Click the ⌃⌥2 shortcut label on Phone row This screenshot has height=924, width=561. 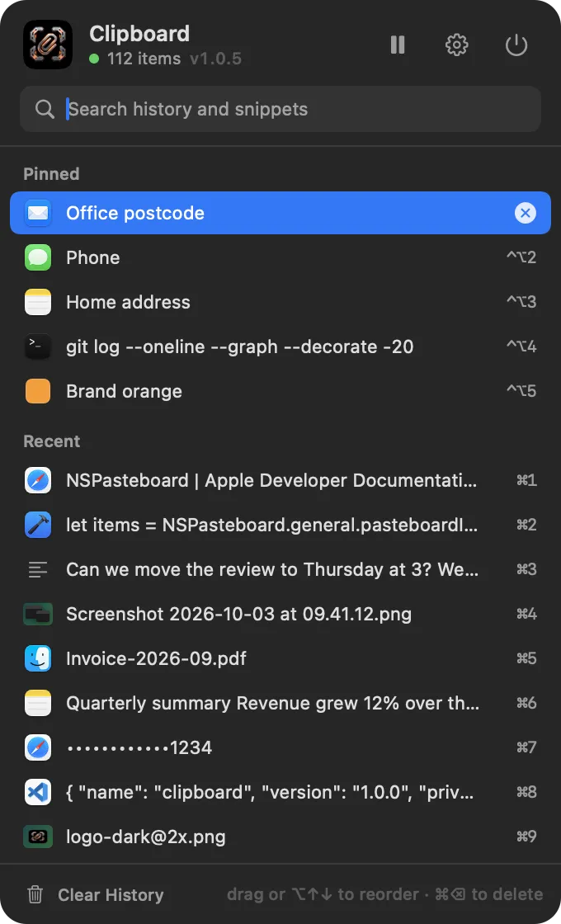[x=521, y=257]
